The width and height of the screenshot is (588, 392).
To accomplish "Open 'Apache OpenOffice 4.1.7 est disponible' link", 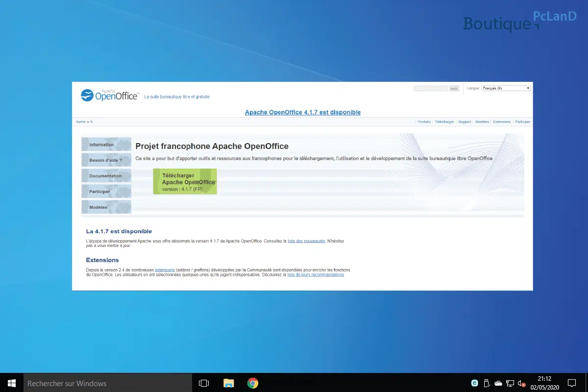I will click(x=303, y=112).
